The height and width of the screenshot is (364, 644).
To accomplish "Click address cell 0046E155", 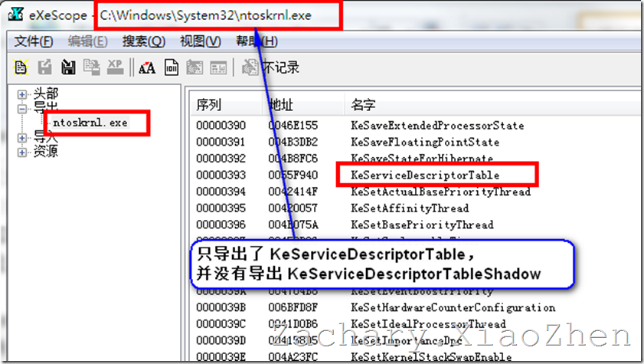I will [293, 126].
